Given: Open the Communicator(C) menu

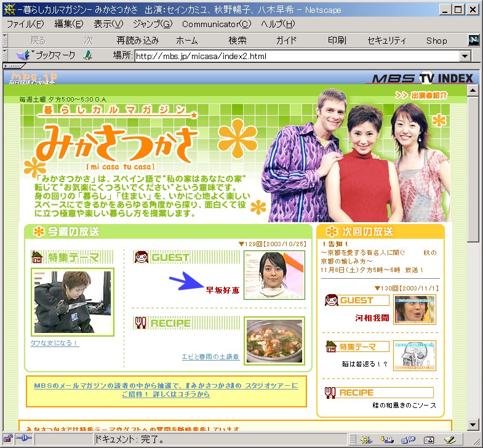Looking at the screenshot, I should tap(217, 24).
